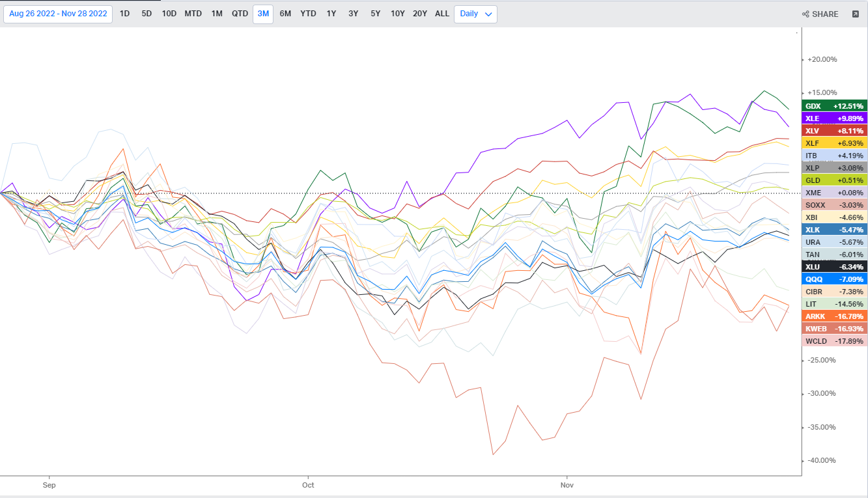
Task: Click the SHARE button
Action: pyautogui.click(x=820, y=14)
